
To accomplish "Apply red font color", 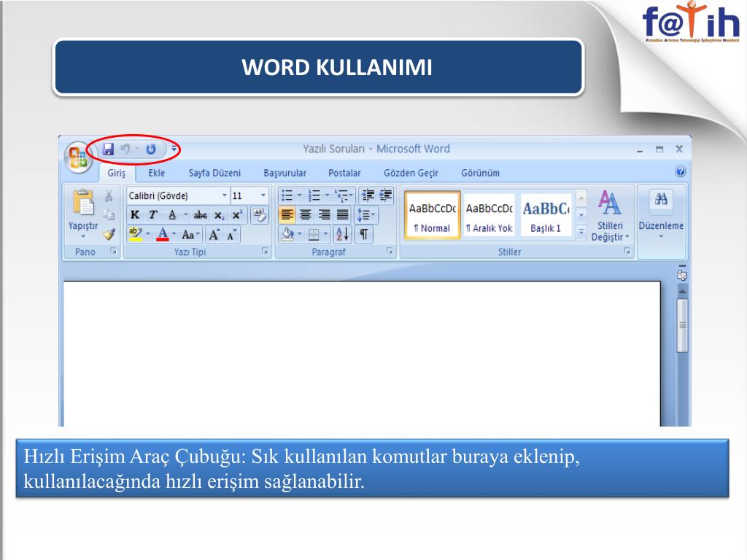I will pos(163,234).
